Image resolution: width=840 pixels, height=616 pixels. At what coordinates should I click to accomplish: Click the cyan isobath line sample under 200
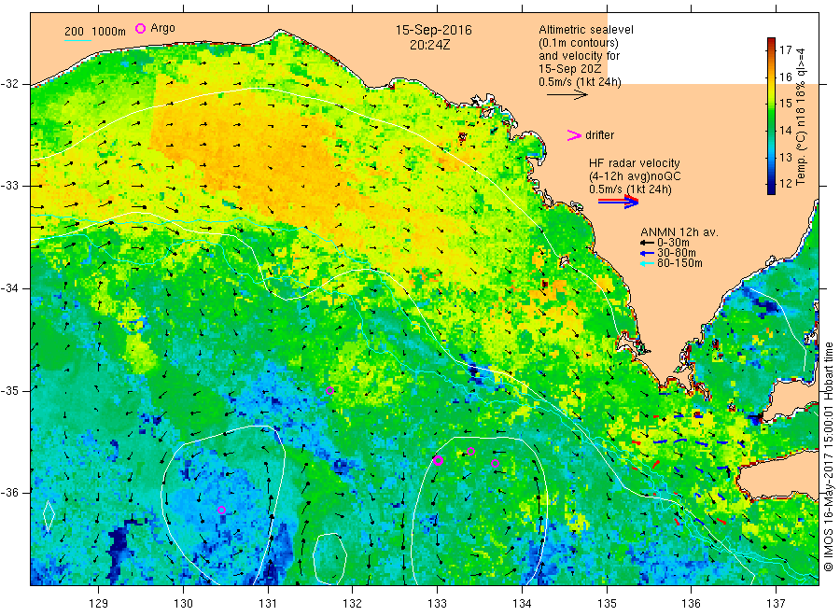coord(77,40)
